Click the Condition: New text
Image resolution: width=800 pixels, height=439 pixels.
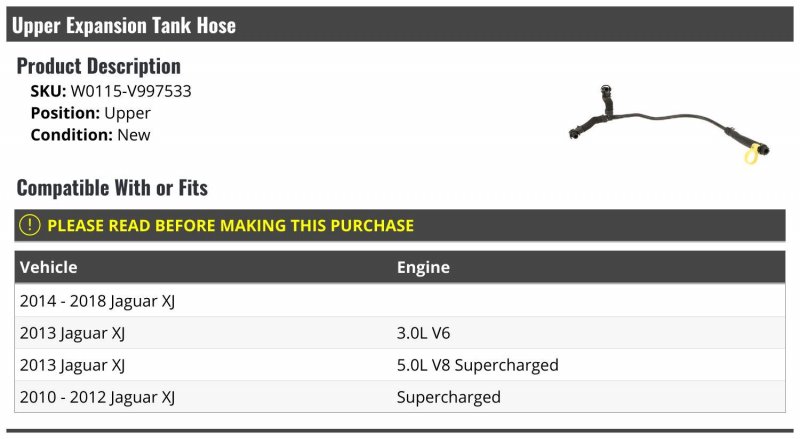pos(90,135)
